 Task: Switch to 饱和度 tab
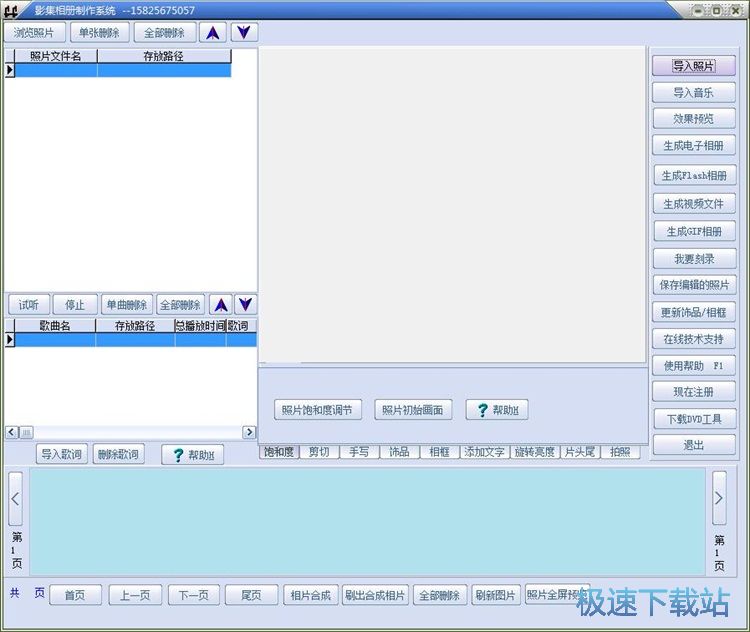[x=279, y=452]
